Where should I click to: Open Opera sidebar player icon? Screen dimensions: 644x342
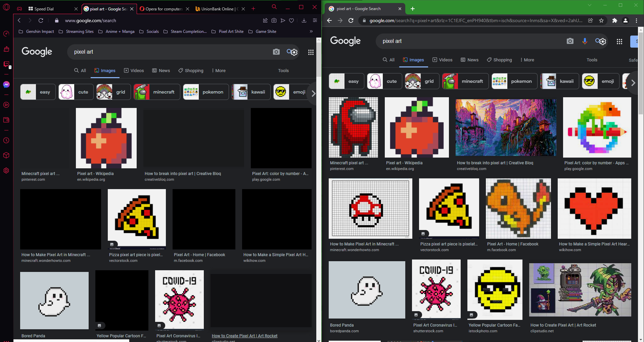(6, 105)
